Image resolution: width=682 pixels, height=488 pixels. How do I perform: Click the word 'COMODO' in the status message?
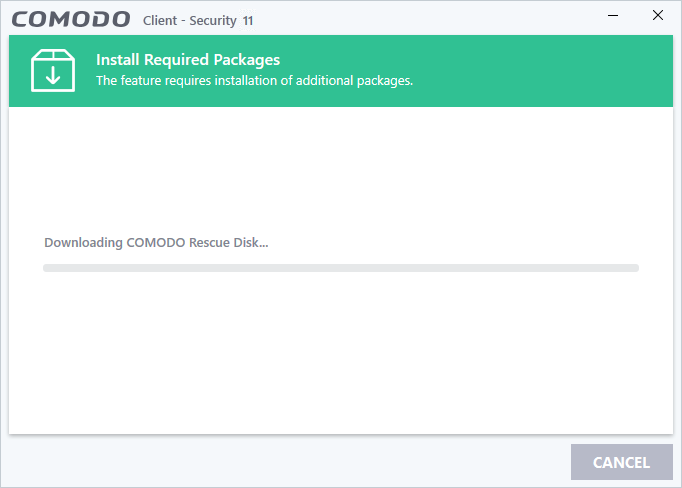click(156, 243)
